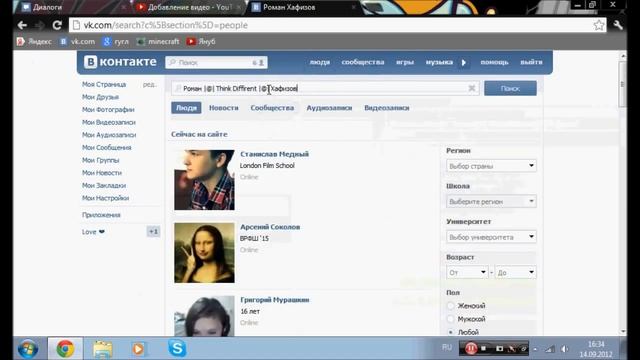Open Мои Сообщения in the sidebar

107,148
